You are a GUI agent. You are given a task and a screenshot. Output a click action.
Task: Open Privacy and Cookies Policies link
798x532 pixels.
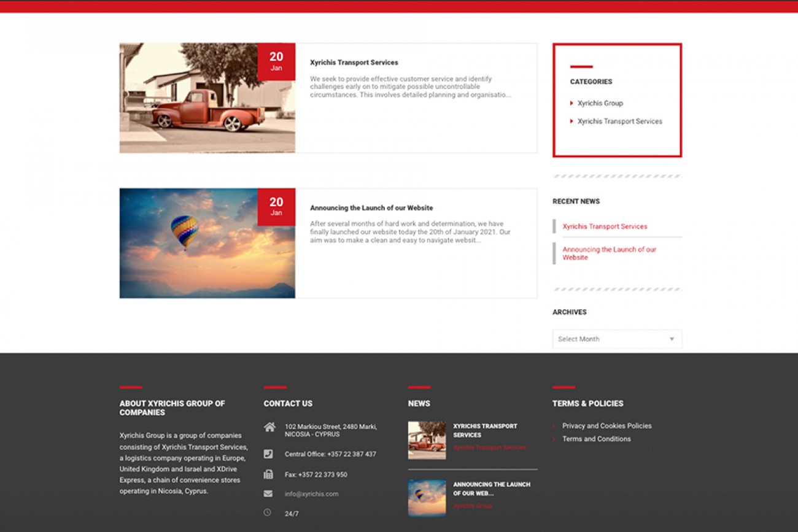[606, 426]
